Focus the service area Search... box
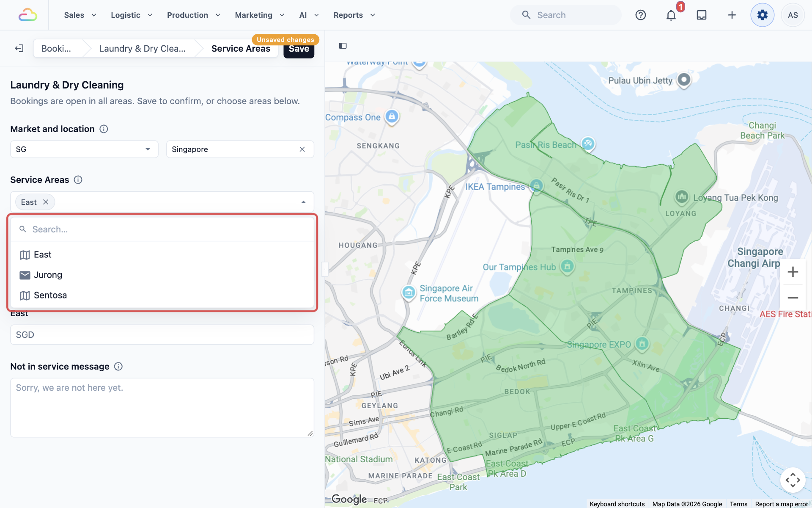 162,229
